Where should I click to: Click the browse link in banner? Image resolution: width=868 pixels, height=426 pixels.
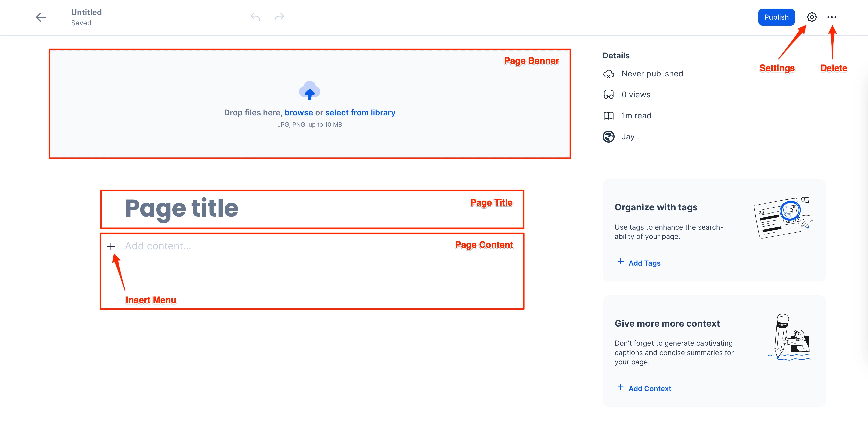(x=299, y=113)
